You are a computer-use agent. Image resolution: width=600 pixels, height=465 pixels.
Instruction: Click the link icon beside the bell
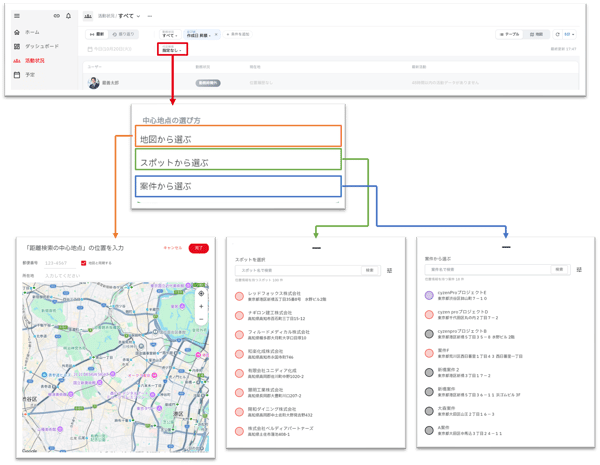(57, 16)
